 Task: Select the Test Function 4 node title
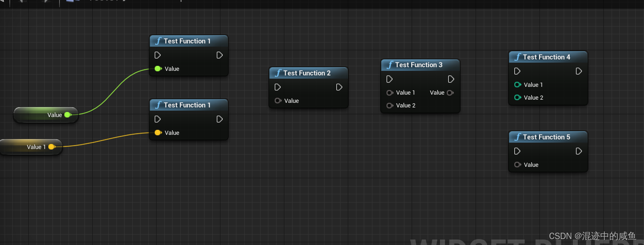coord(547,57)
